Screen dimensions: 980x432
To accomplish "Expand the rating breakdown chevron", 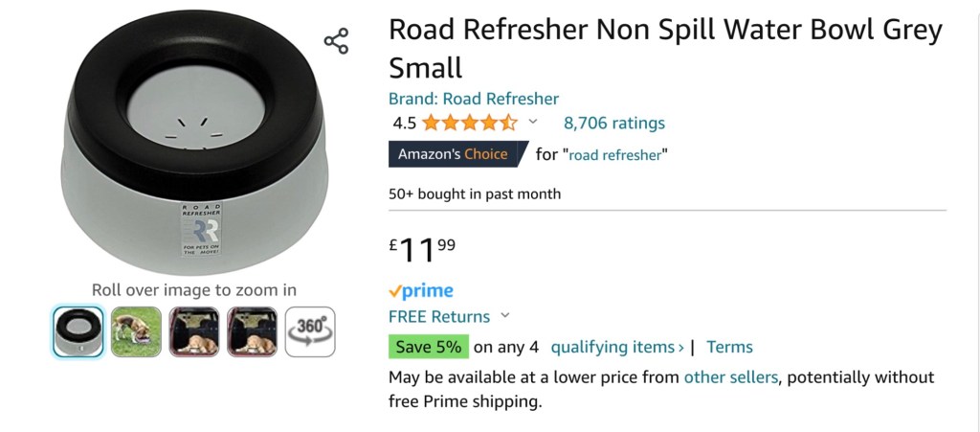I will pyautogui.click(x=533, y=122).
